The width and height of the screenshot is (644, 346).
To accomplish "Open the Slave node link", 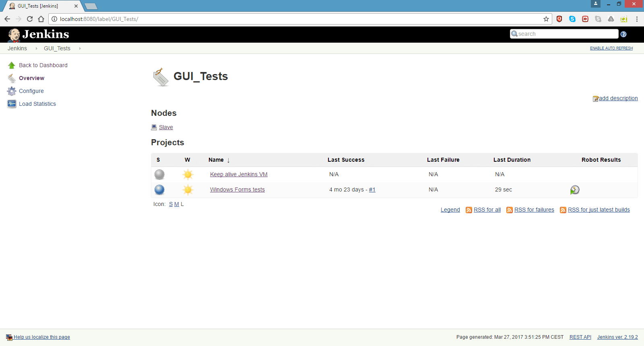I will click(166, 127).
